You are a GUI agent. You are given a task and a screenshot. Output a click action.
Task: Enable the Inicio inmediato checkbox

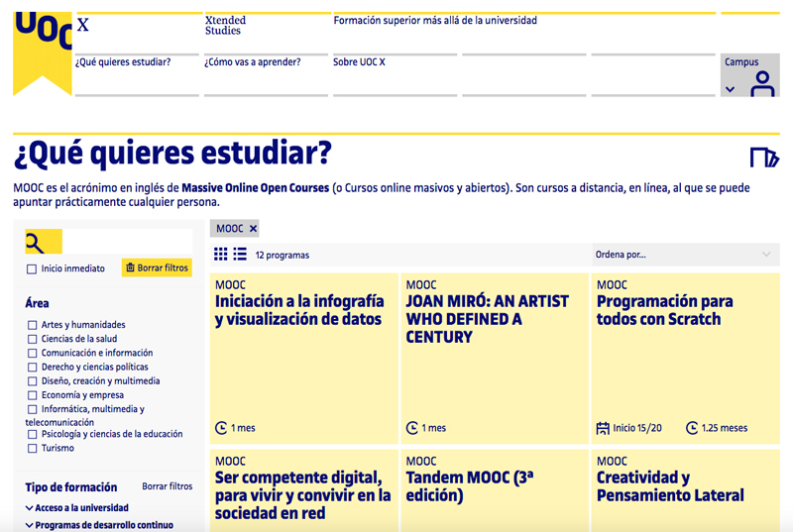[x=32, y=269]
